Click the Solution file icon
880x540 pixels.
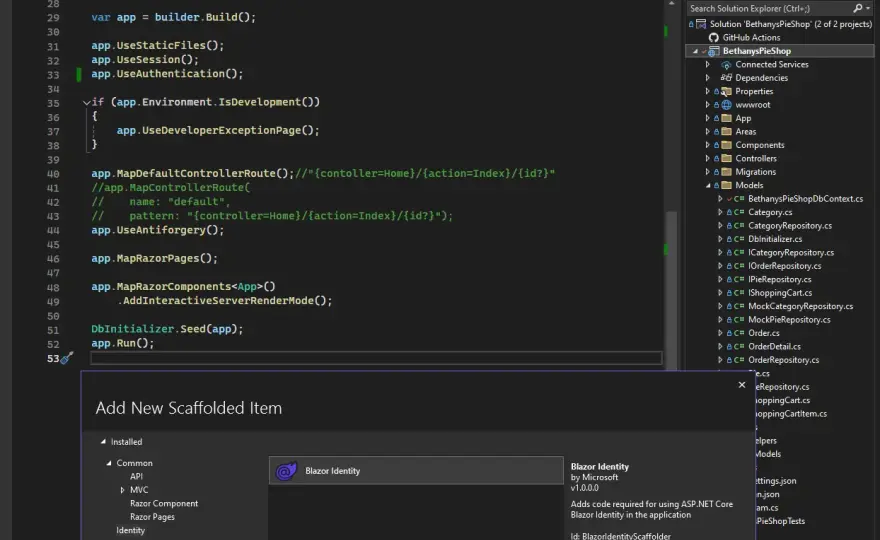pyautogui.click(x=701, y=24)
